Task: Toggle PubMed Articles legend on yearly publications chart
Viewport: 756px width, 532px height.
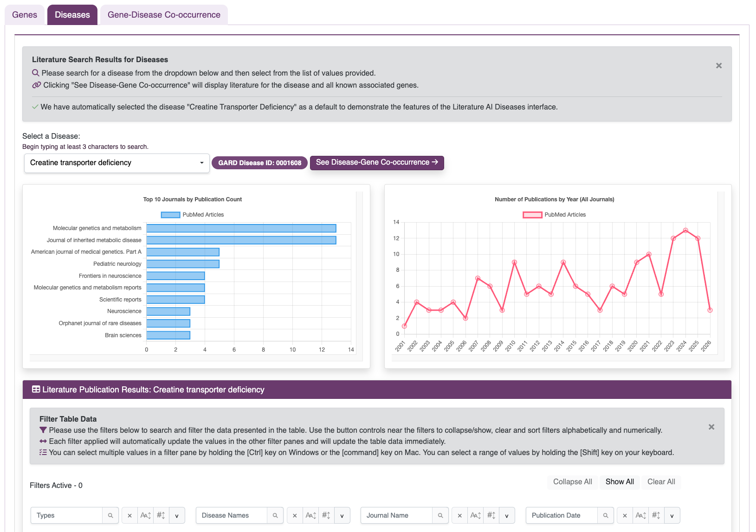Action: [x=554, y=214]
